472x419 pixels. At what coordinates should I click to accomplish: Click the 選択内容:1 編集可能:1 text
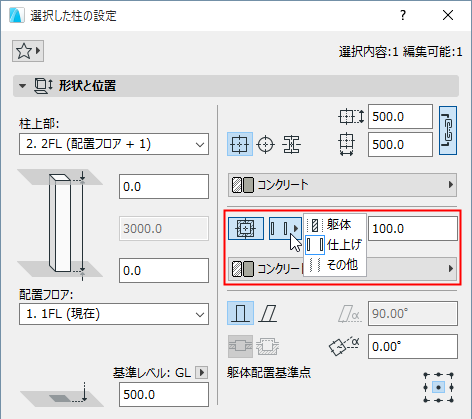tap(401, 52)
